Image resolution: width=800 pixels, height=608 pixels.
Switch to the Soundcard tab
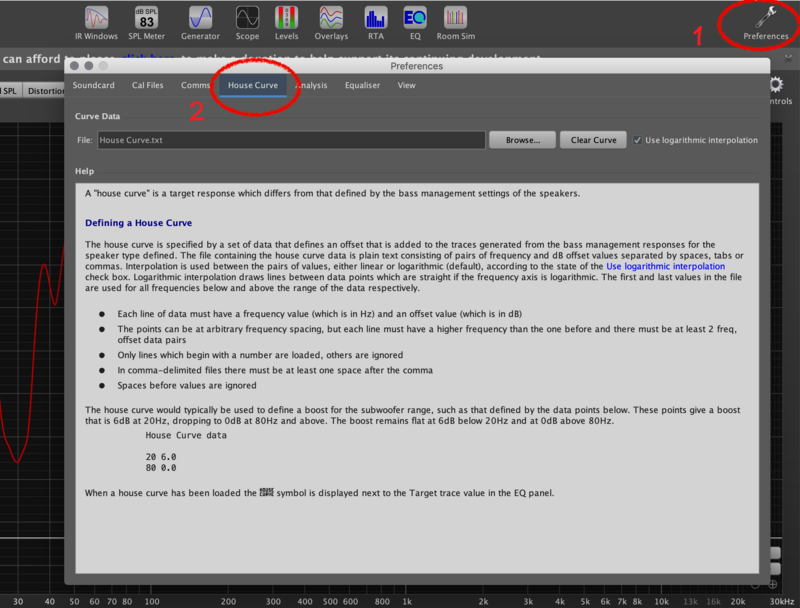[93, 86]
